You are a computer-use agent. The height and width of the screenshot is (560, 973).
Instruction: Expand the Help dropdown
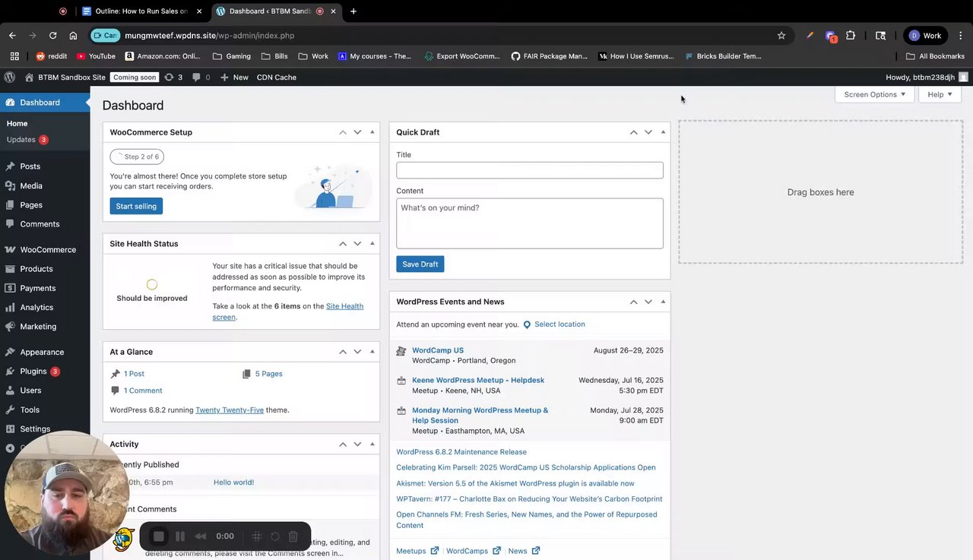click(x=940, y=95)
